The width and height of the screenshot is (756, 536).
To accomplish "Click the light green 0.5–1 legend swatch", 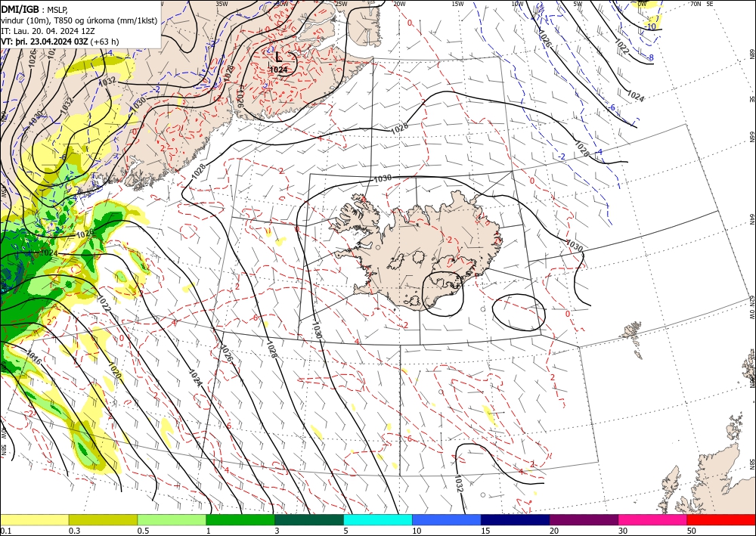I will pos(172,519).
